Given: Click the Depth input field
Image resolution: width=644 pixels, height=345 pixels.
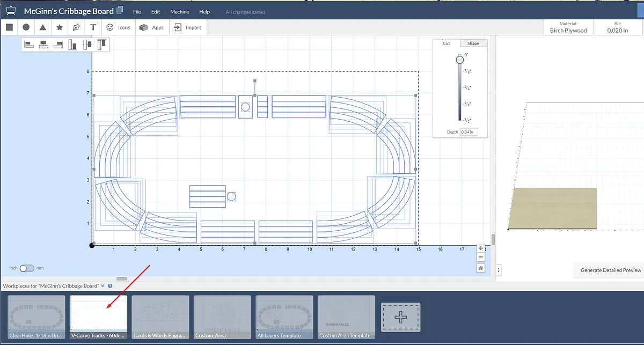Looking at the screenshot, I should (469, 132).
